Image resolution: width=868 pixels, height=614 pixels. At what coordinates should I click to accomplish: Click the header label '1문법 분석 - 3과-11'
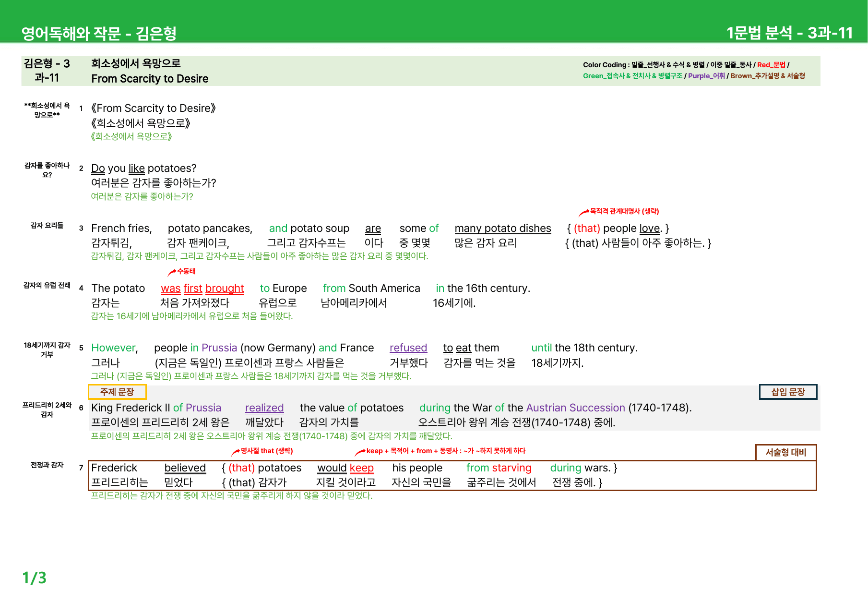[789, 33]
